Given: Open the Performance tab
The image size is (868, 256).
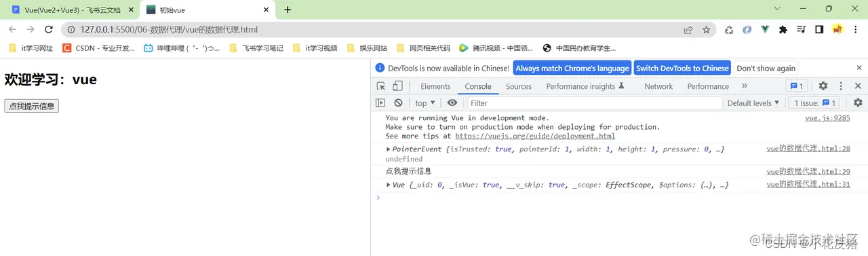Looking at the screenshot, I should tap(708, 86).
